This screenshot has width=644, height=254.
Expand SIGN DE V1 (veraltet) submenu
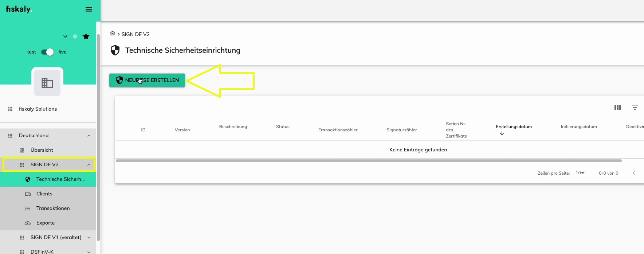pos(89,238)
